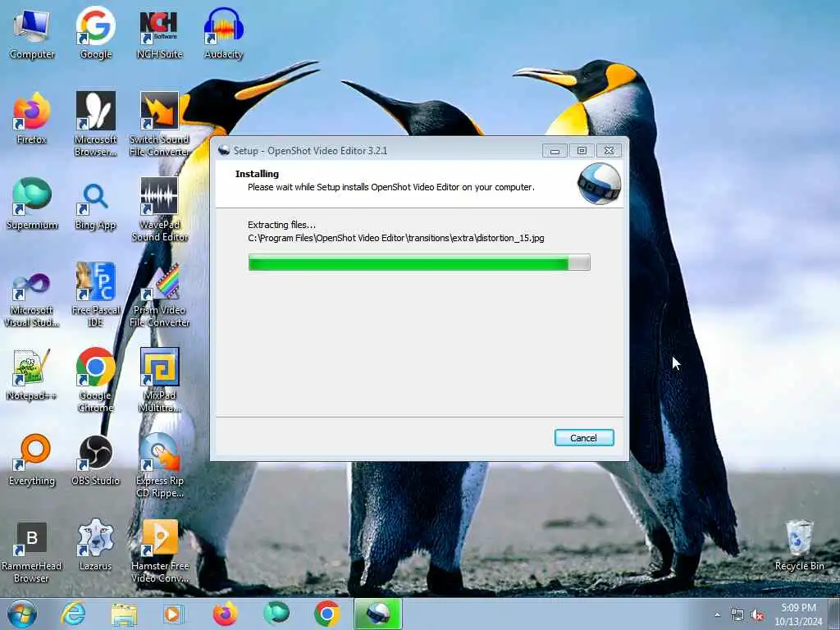Screen dimensions: 840x630
Task: Launch Supermium from the taskbar
Action: click(276, 614)
